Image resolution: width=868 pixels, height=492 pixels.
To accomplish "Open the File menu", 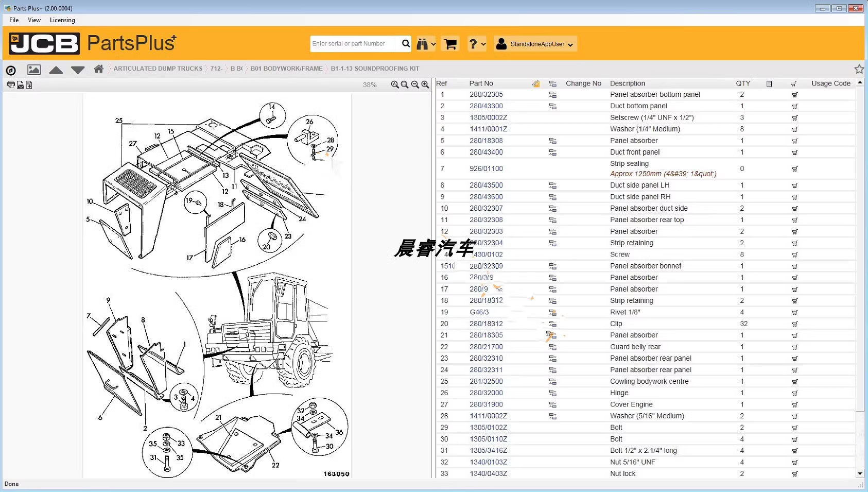I will click(14, 20).
